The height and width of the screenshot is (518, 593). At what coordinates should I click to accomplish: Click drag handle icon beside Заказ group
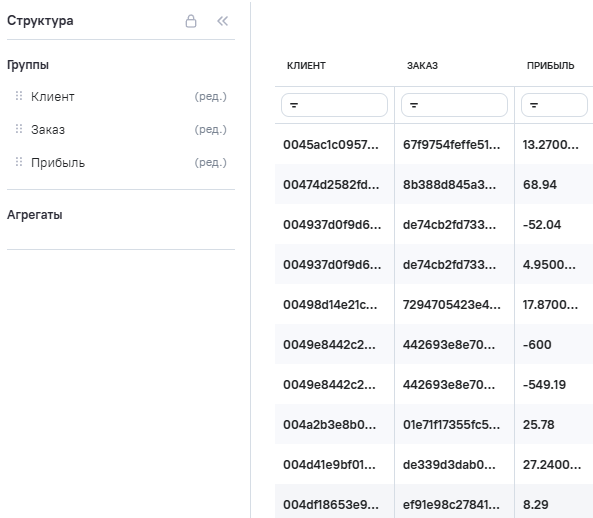coord(19,129)
